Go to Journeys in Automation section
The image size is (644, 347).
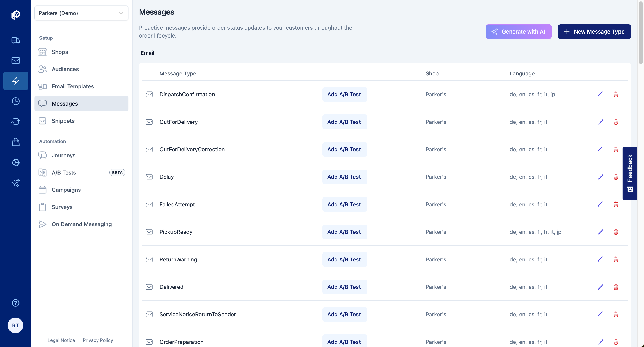coord(63,155)
